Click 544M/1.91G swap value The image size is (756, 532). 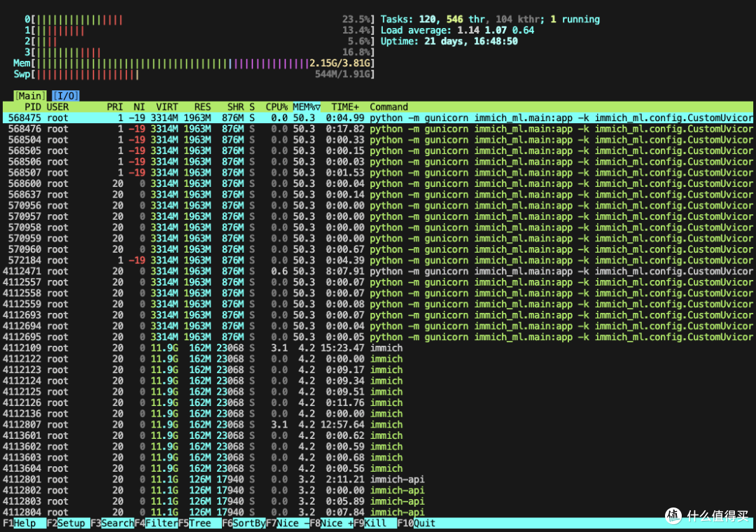coord(343,74)
